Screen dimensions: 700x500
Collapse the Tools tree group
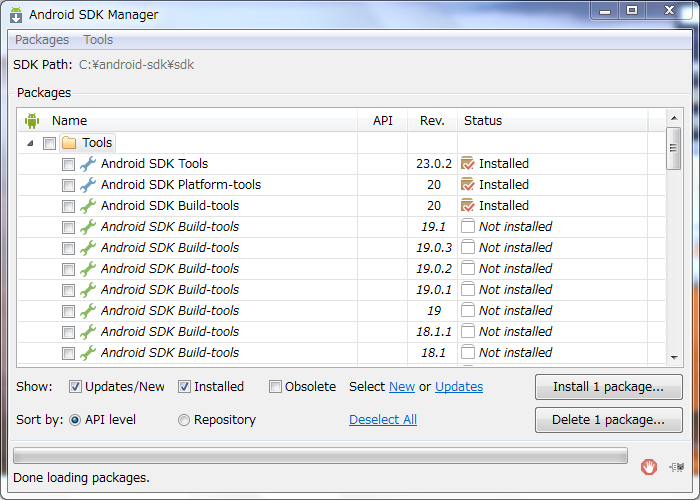pyautogui.click(x=30, y=143)
